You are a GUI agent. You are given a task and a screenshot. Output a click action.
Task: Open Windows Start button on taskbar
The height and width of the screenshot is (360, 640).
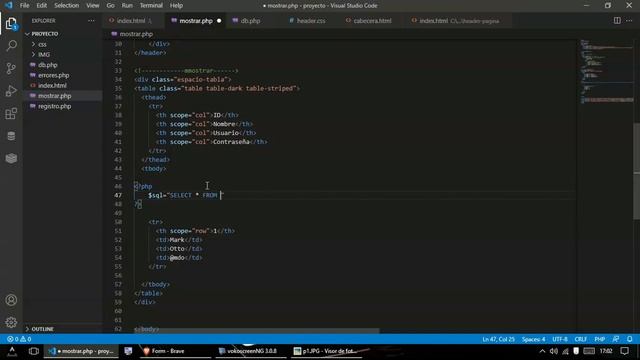pos(12,351)
